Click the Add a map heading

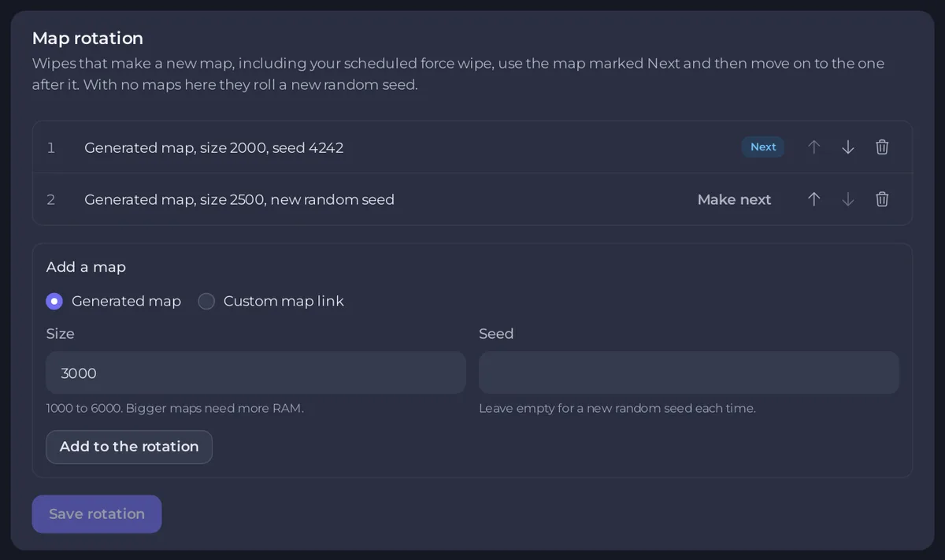(x=86, y=267)
